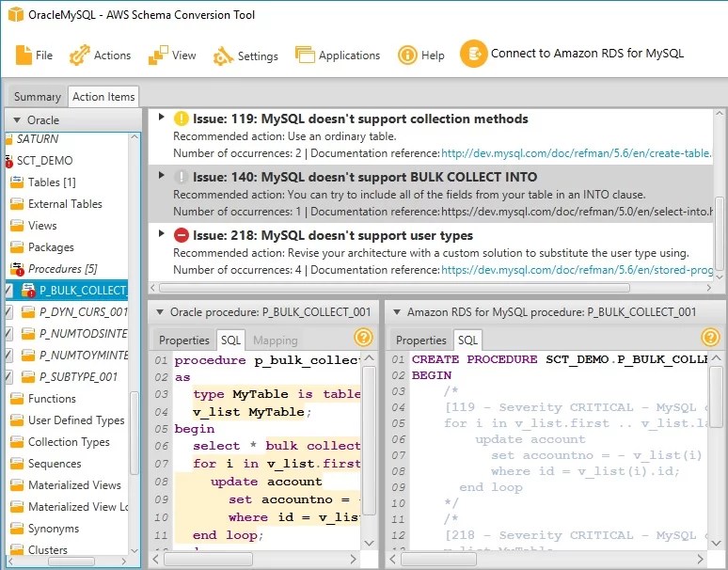Click the User Defined Types folder icon
The width and height of the screenshot is (728, 570).
pyautogui.click(x=17, y=420)
